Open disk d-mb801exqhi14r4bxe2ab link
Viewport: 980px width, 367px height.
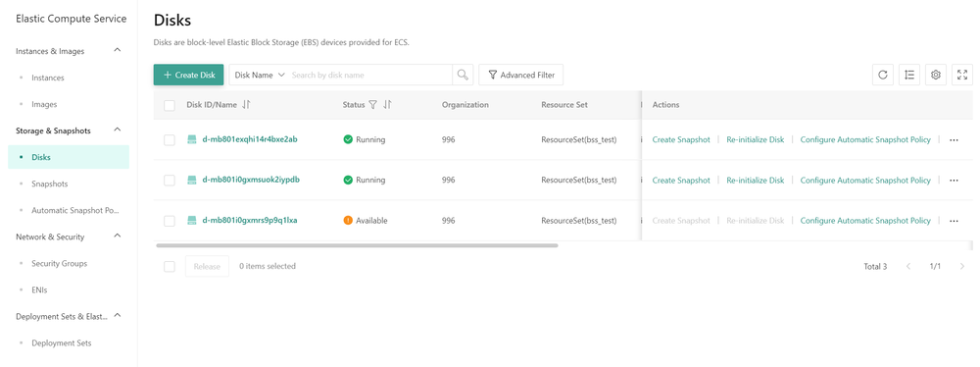[x=250, y=139]
